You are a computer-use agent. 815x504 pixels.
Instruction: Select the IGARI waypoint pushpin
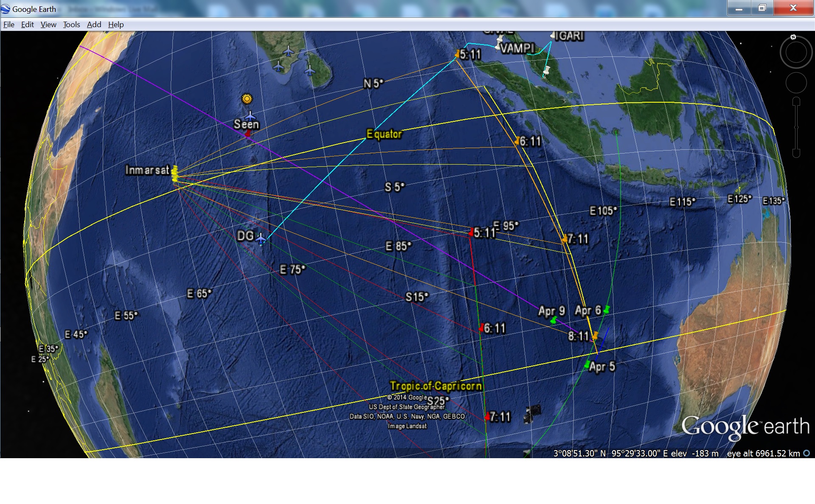point(553,36)
